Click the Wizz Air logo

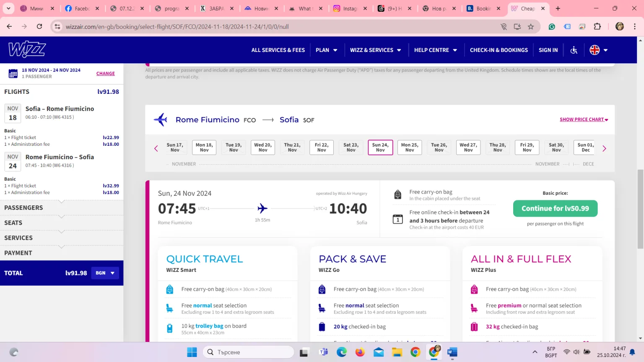point(27,49)
